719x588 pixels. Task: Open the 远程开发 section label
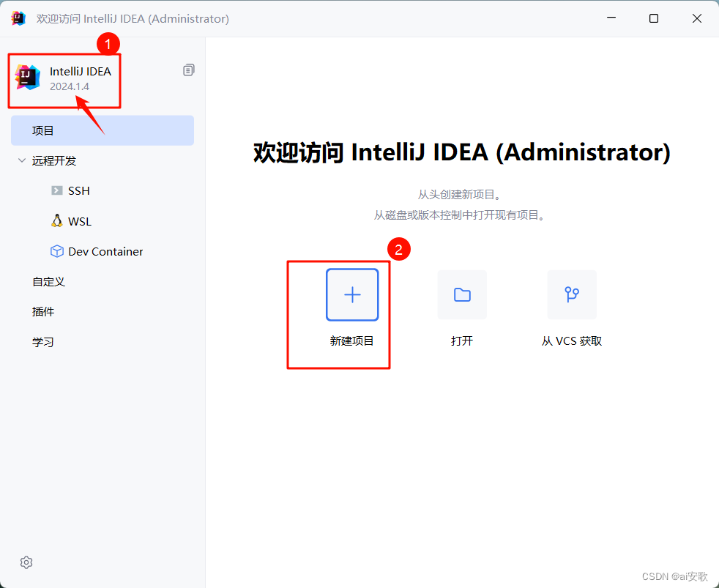tap(54, 160)
